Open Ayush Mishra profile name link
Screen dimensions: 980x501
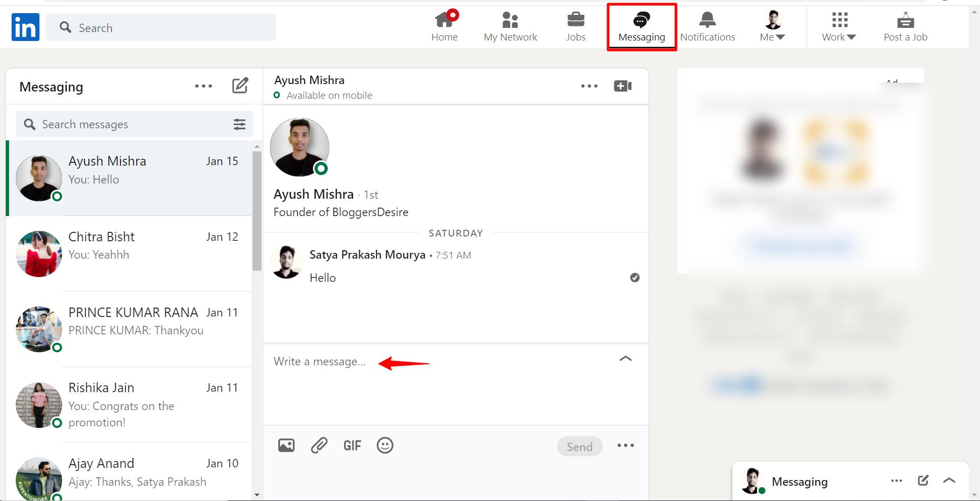click(x=314, y=194)
